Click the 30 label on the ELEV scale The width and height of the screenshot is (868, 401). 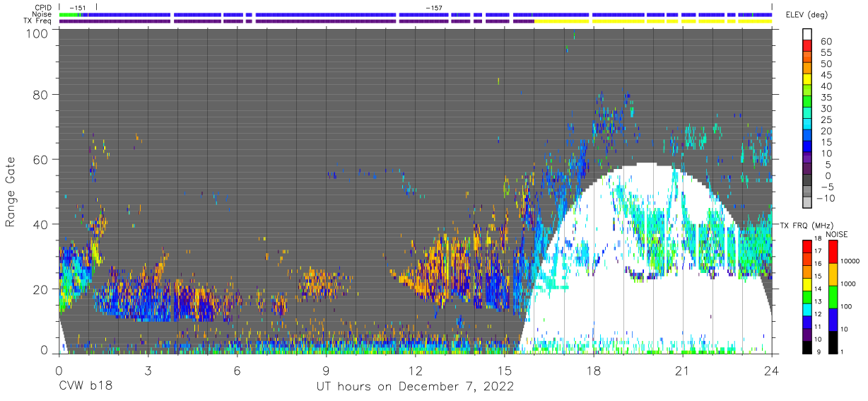[826, 108]
